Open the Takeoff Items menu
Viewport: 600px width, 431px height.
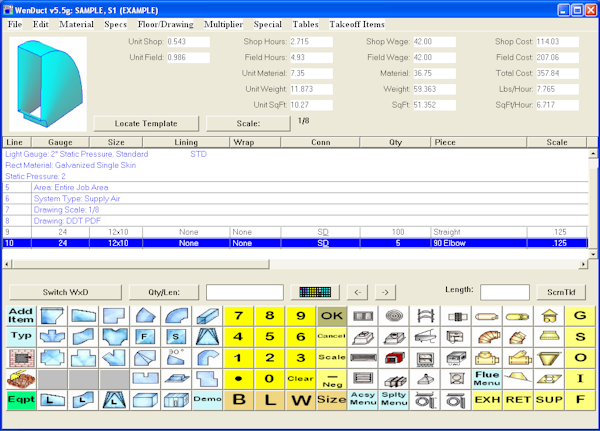[x=358, y=23]
